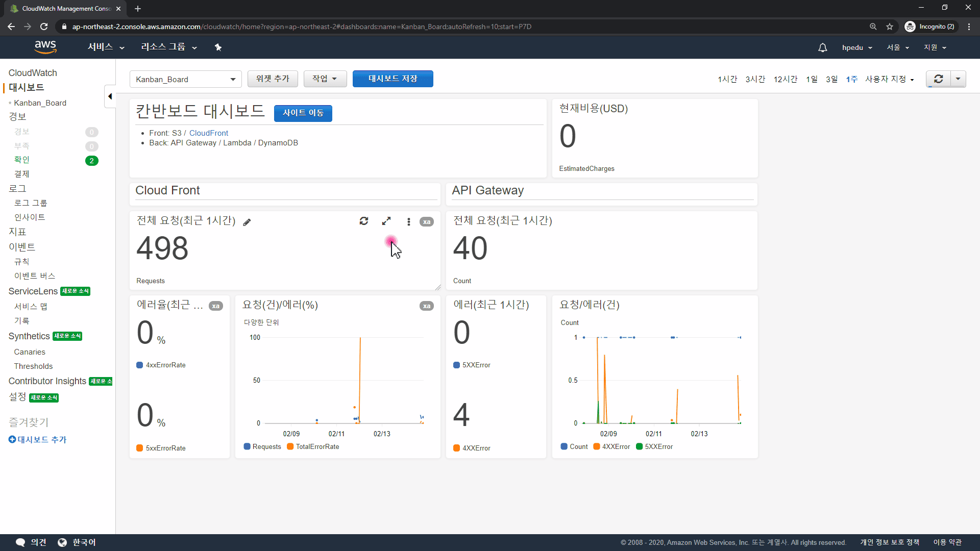Select the 3일 time range
This screenshot has height=551, width=980.
point(831,79)
